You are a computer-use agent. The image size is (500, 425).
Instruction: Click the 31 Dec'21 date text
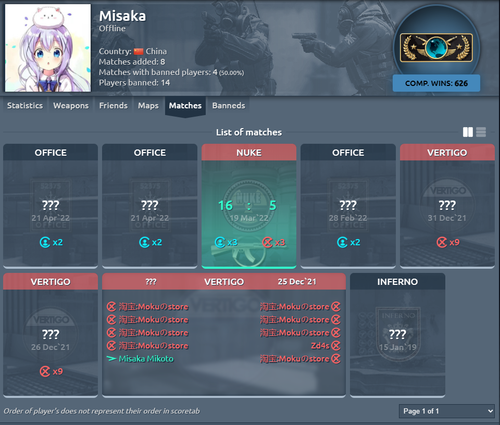[x=447, y=218]
